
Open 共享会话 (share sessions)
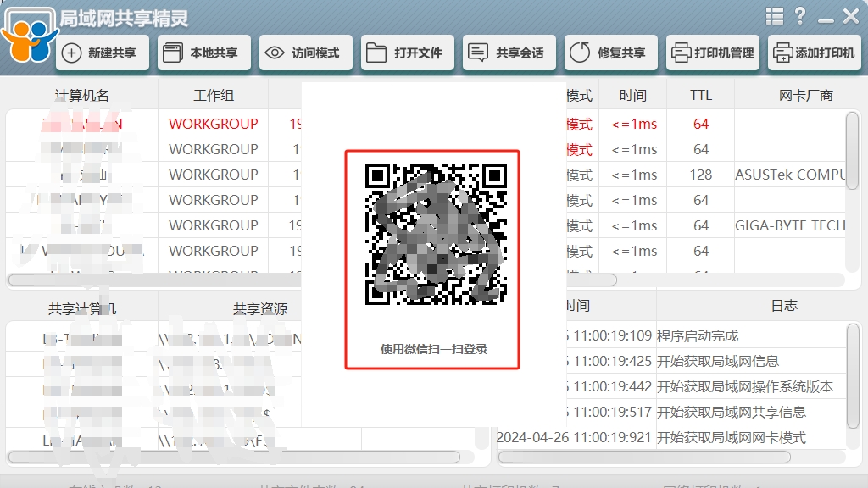coord(509,53)
